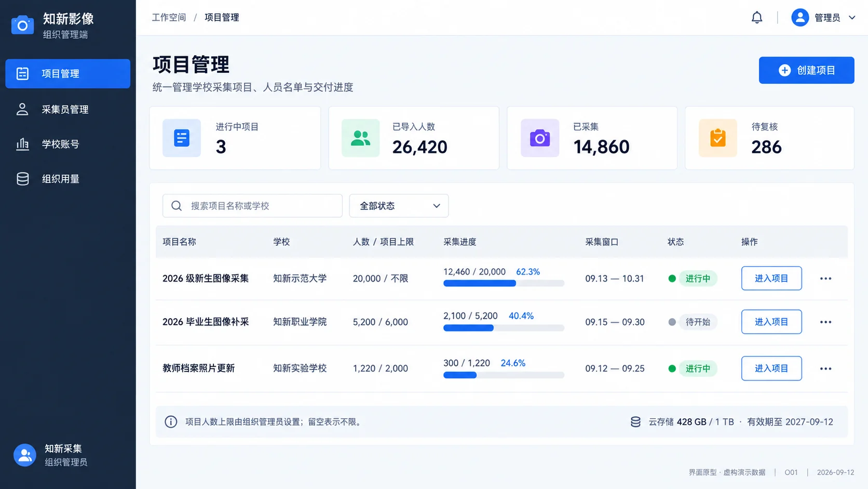Switch to 学校账号 in the sidebar
Image resolution: width=868 pixels, height=489 pixels.
pos(68,144)
